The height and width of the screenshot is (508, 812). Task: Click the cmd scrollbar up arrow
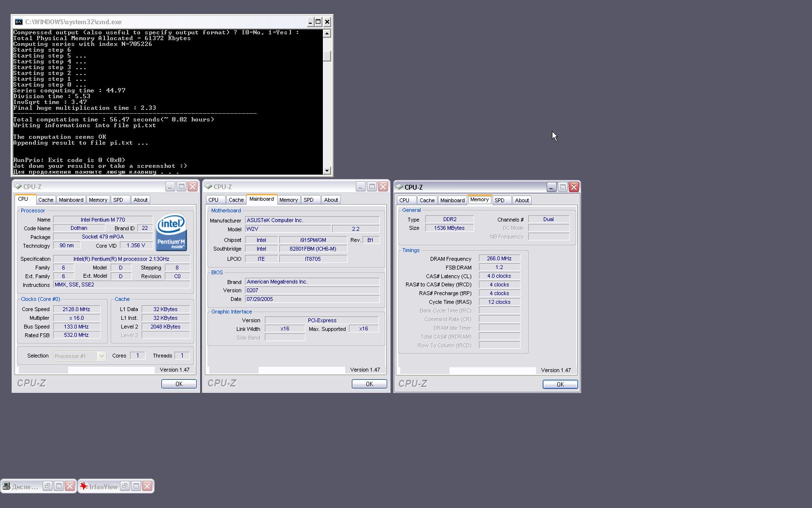(x=327, y=33)
